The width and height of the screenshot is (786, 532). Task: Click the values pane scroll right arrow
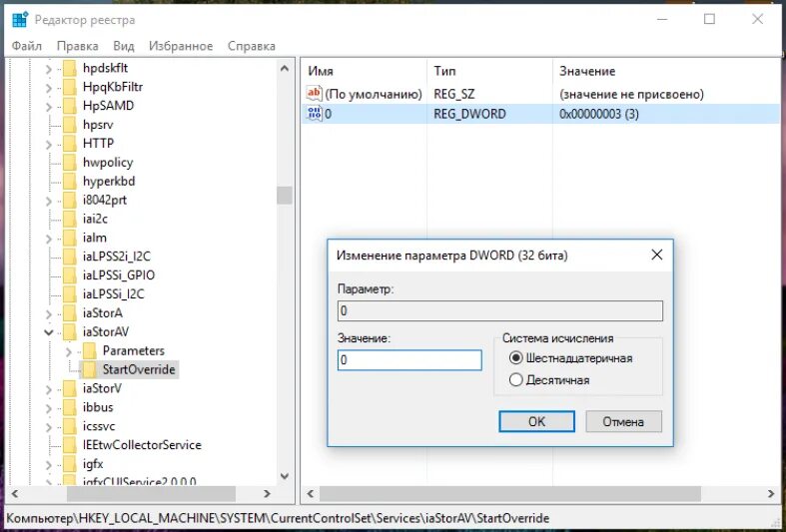click(770, 494)
